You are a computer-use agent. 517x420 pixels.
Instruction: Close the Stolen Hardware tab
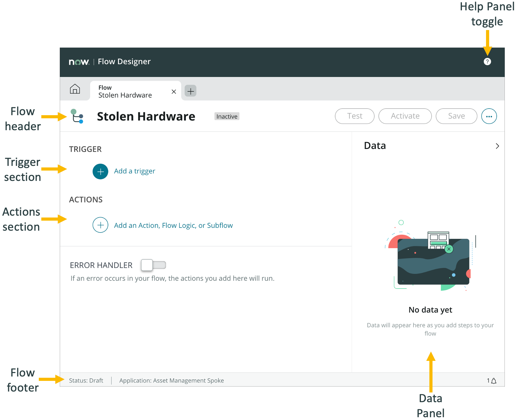pos(174,91)
